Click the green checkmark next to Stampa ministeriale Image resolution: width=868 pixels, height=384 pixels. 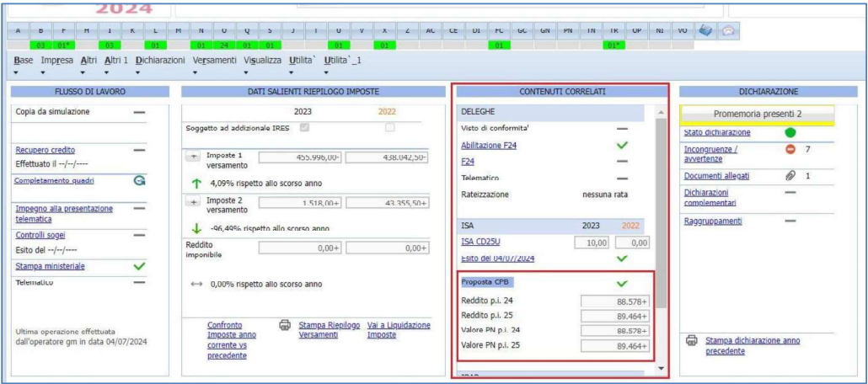click(140, 266)
